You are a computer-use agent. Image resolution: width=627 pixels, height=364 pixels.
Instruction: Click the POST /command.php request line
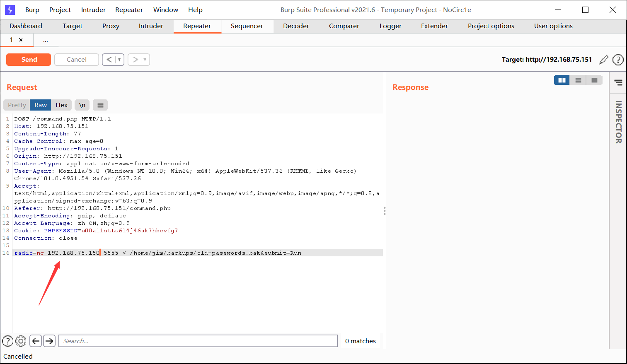pos(63,119)
